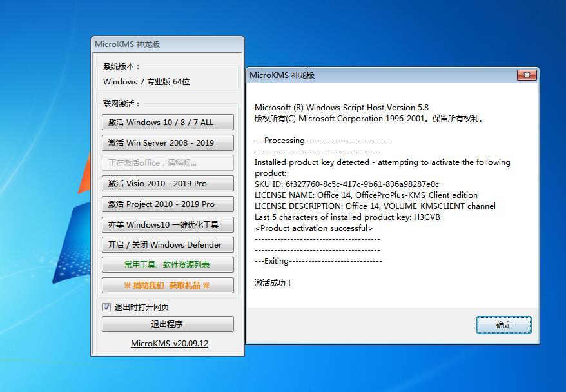Screen dimensions: 566x392
Task: Confirm dialog with 确定 button
Action: (x=504, y=325)
